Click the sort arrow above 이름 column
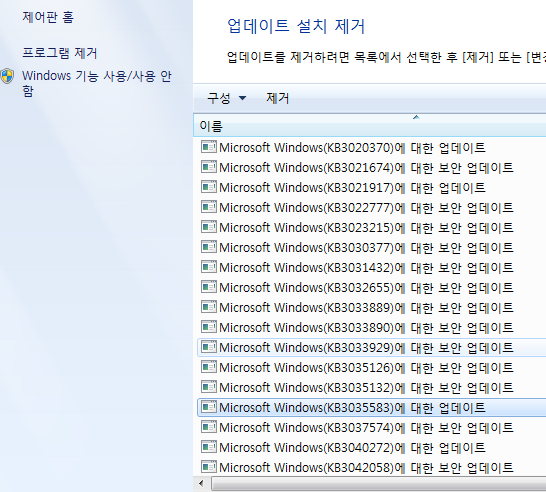 tap(416, 117)
